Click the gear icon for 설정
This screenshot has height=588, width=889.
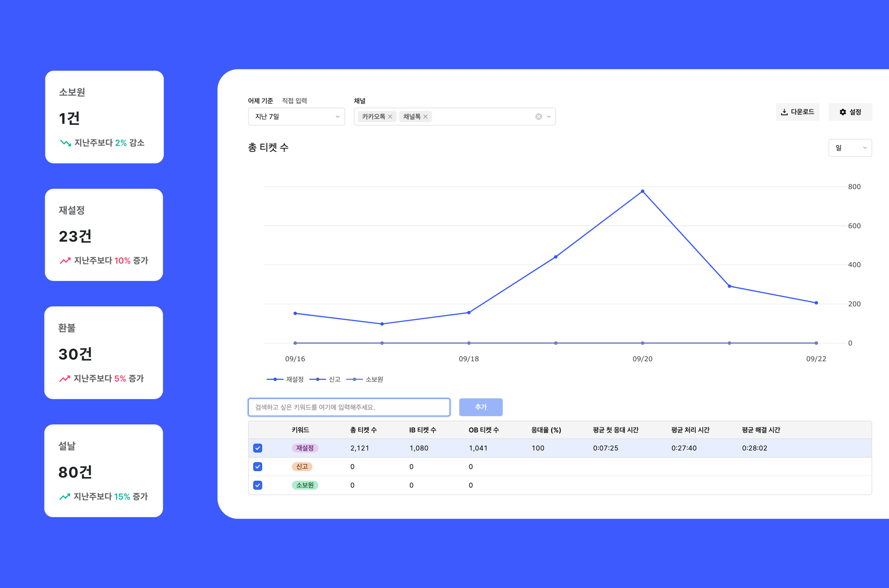(843, 112)
